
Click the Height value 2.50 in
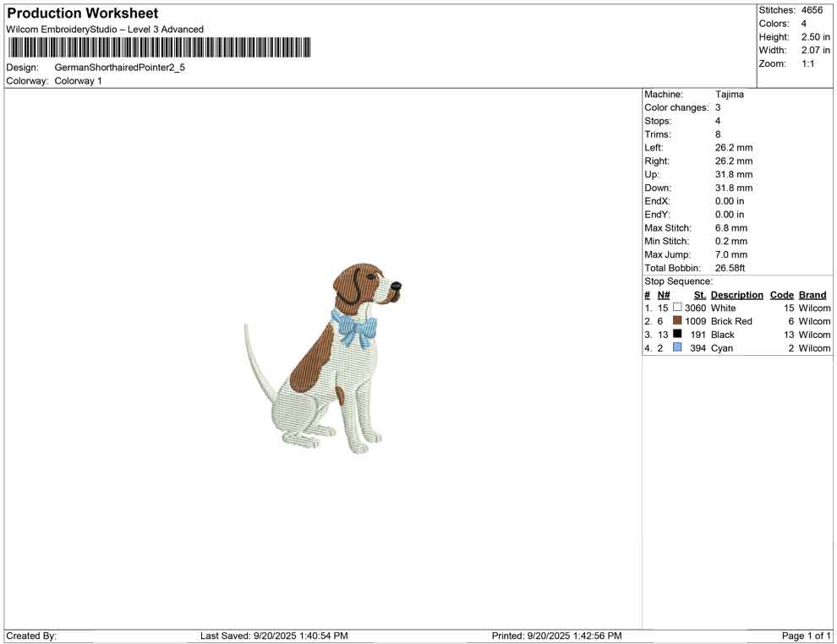[816, 37]
